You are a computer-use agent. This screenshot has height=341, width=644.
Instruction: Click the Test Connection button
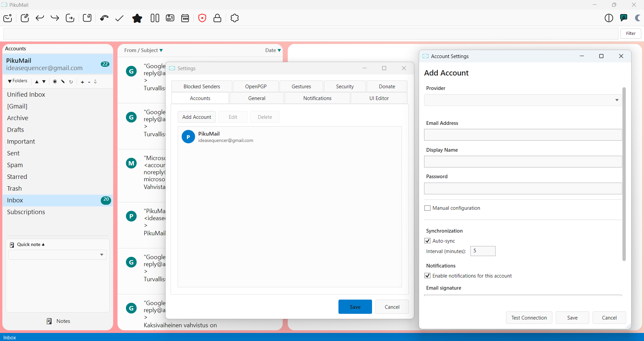click(x=529, y=318)
